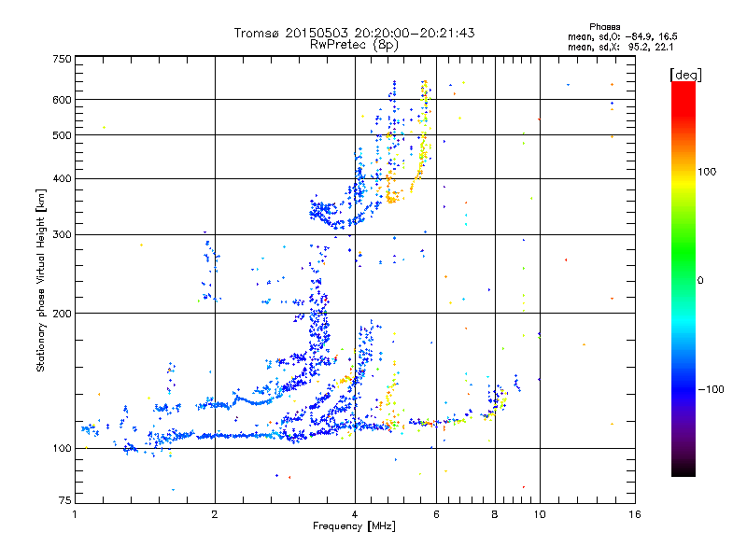Click the colorbar tick label "-100"
The image size is (747, 560).
tap(711, 389)
